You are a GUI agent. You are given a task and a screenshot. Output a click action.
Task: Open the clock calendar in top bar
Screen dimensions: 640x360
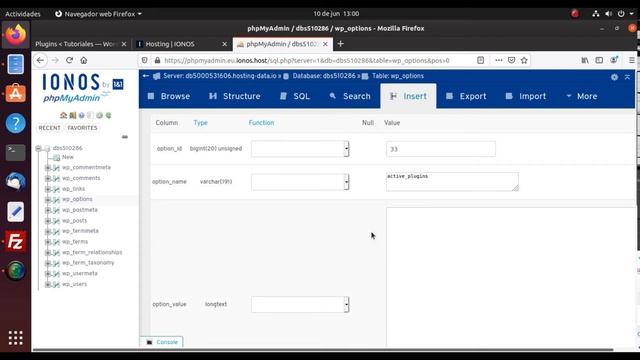point(336,14)
